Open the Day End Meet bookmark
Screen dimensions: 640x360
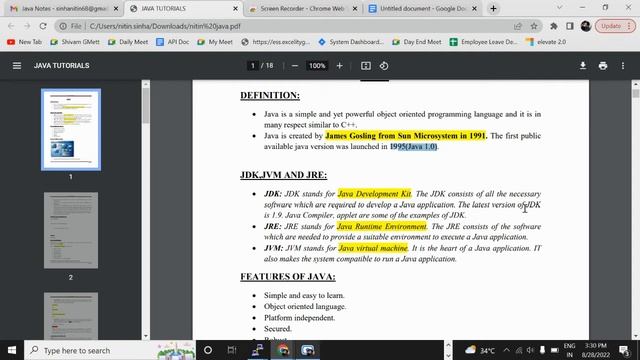coord(417,42)
